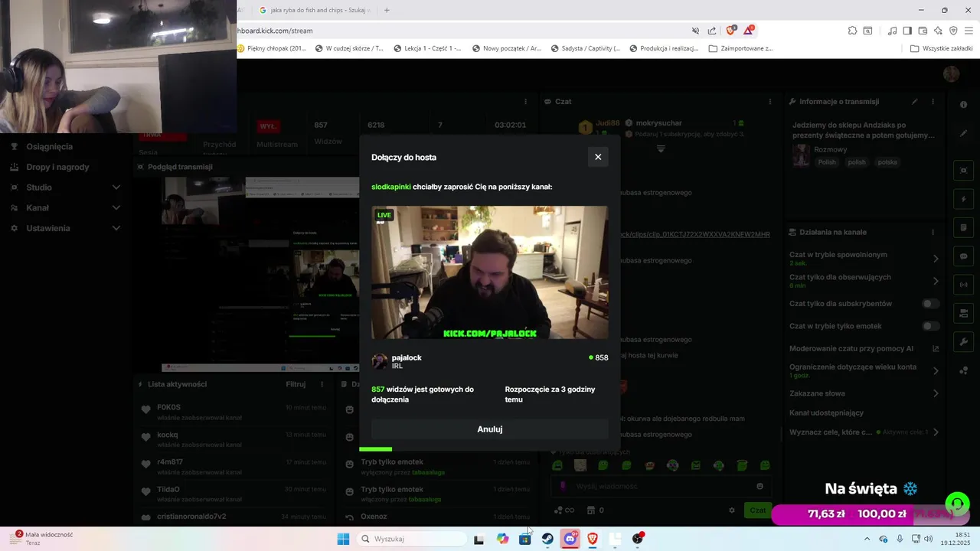
Task: Open stream stats panel three-dot menu
Action: 525,101
